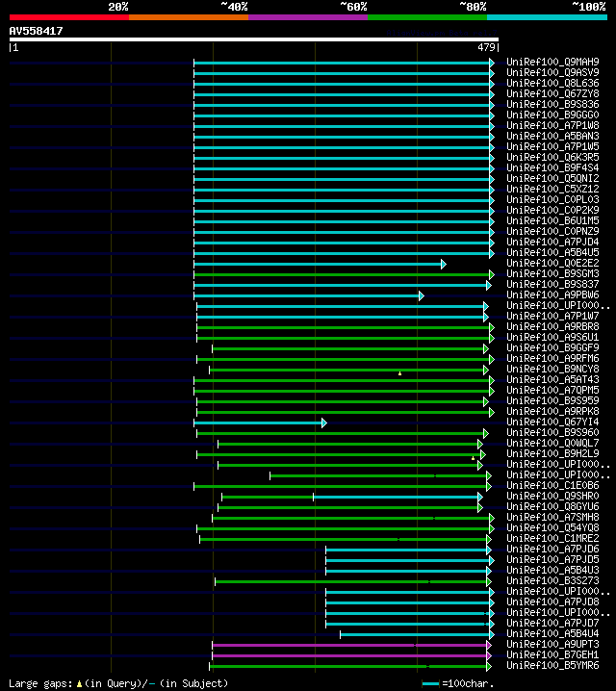Screen dimensions: 616x691
Task: Click the purple ~60% legend segment
Action: coord(308,17)
